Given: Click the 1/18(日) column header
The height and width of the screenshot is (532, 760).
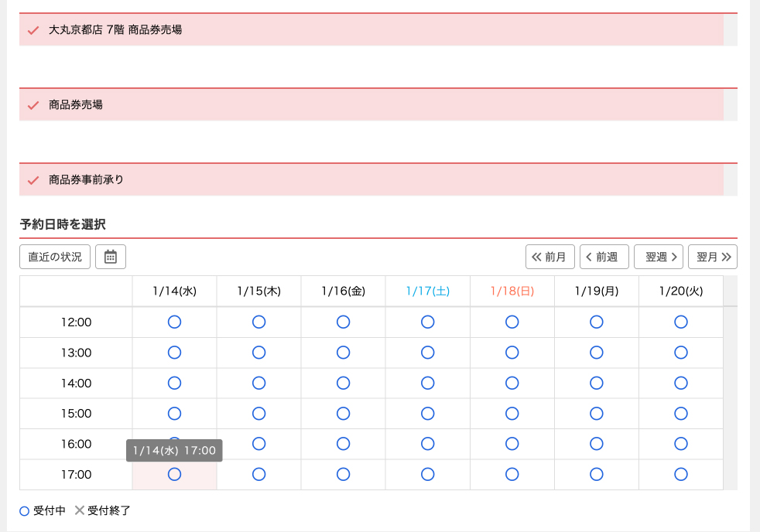Looking at the screenshot, I should pos(512,292).
